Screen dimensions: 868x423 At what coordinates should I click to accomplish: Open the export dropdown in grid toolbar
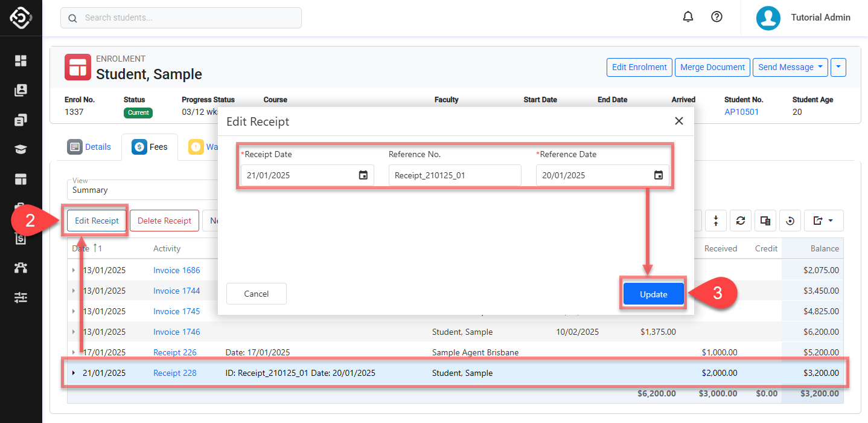pyautogui.click(x=823, y=221)
